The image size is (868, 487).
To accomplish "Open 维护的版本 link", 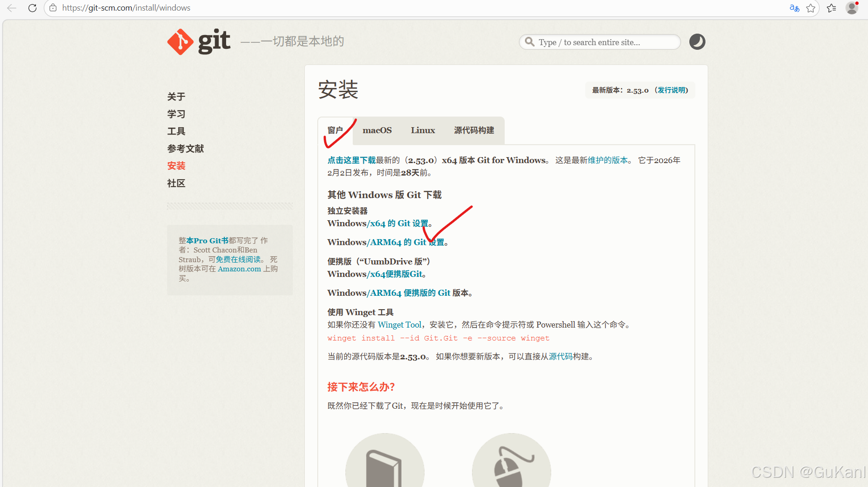I will click(x=607, y=160).
